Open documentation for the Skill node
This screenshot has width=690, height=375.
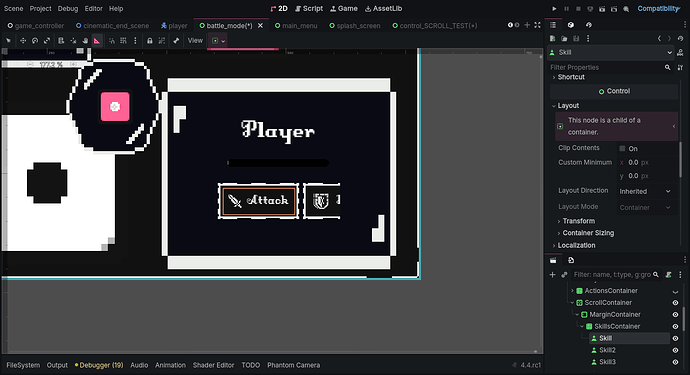pyautogui.click(x=680, y=52)
